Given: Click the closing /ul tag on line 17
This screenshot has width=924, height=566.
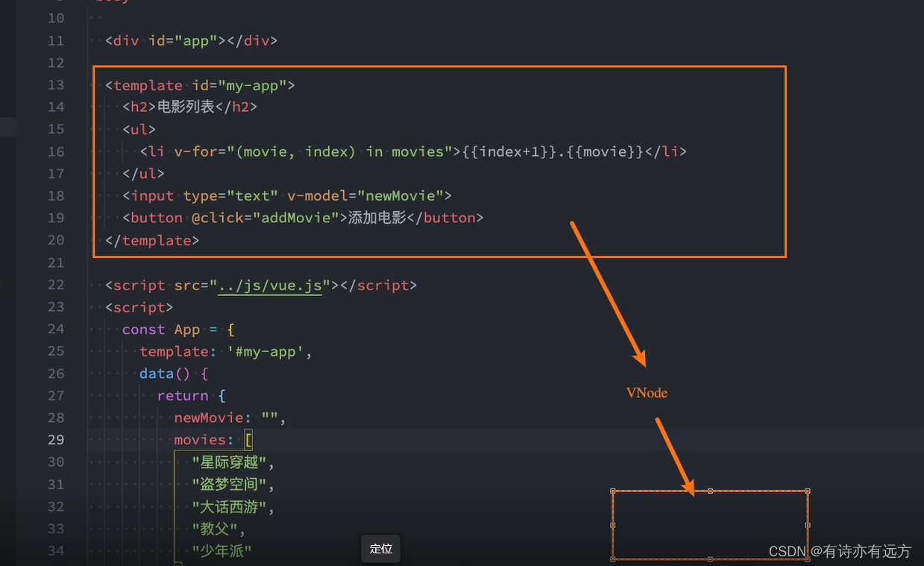Looking at the screenshot, I should [x=144, y=174].
